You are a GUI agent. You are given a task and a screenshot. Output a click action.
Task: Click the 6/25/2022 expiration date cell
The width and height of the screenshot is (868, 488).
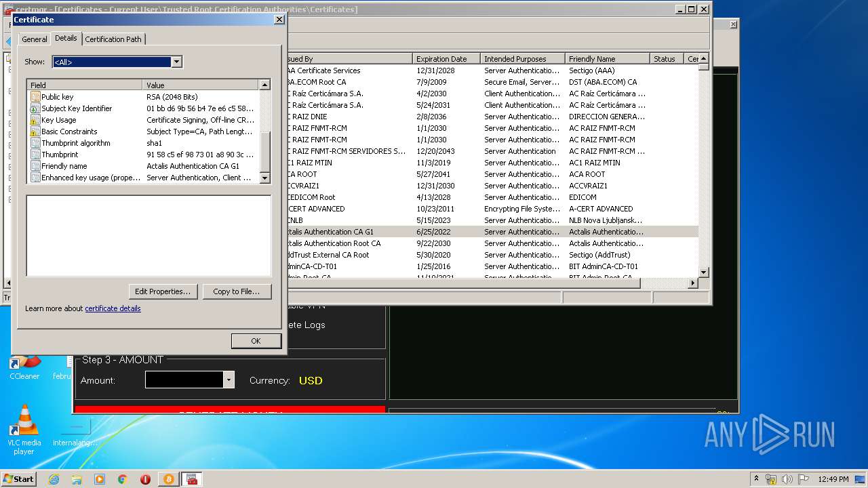pos(433,232)
